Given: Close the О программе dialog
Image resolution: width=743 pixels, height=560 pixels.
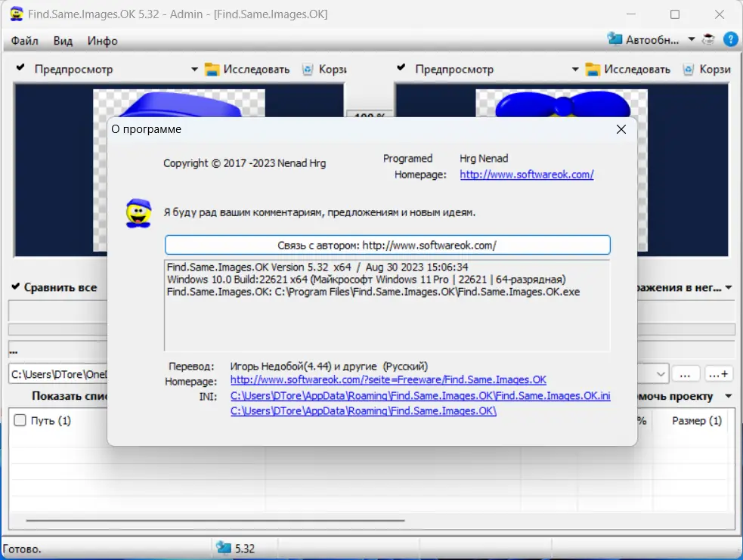Looking at the screenshot, I should [621, 129].
